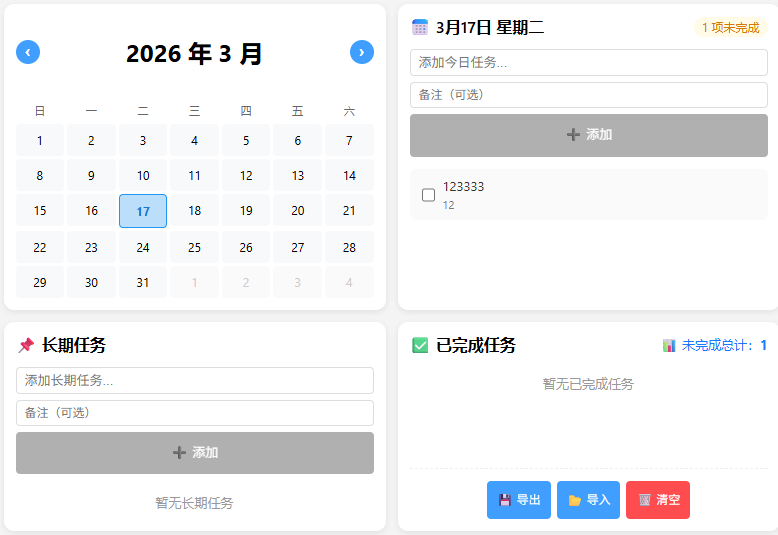Open calendar date 19
Viewport: 778px width, 535px height.
246,211
